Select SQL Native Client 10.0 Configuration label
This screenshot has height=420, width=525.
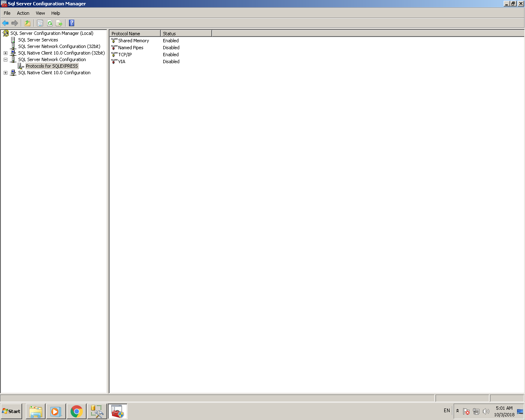point(54,73)
